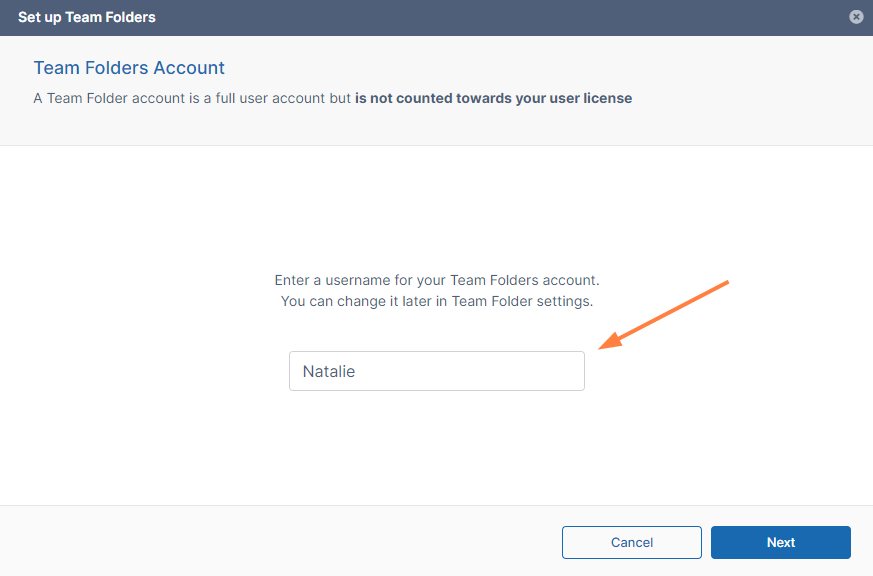Viewport: 873px width, 576px height.
Task: Click the blank white area below the username field
Action: 436,450
